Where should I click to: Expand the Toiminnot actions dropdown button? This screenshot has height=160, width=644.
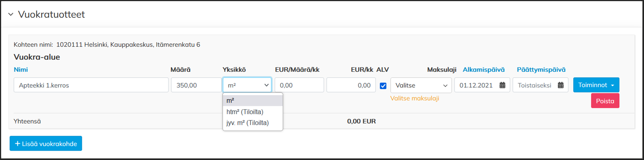(x=596, y=85)
